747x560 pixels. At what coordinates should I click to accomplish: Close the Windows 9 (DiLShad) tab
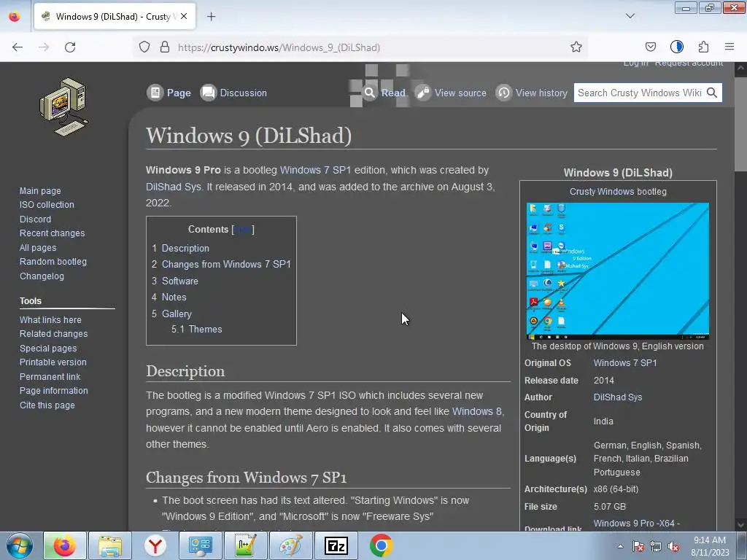point(184,16)
